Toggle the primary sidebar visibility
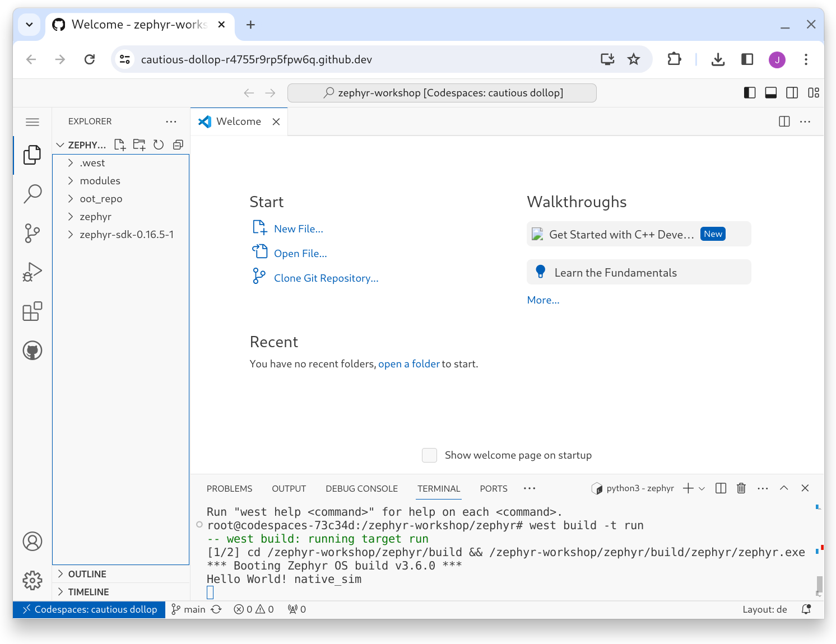The image size is (836, 644). tap(749, 92)
